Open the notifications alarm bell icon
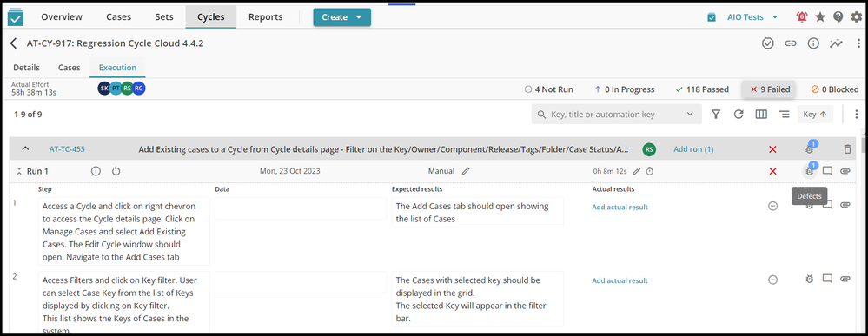Screen dimensions: 868x336 pos(802,17)
